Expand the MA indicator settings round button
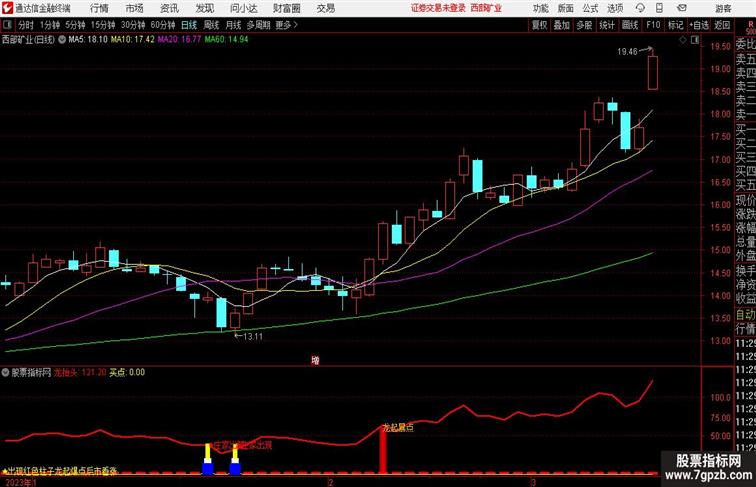Viewport: 756px width, 487px height. pos(62,40)
